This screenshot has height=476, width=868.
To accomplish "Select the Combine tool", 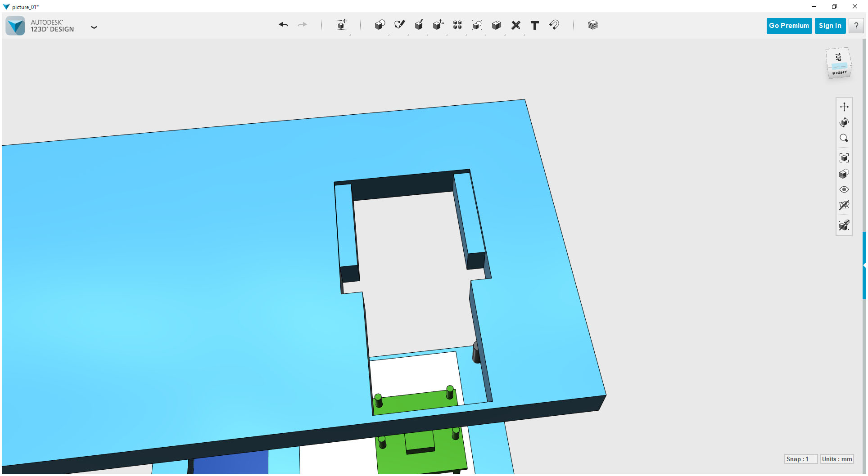I will (496, 26).
